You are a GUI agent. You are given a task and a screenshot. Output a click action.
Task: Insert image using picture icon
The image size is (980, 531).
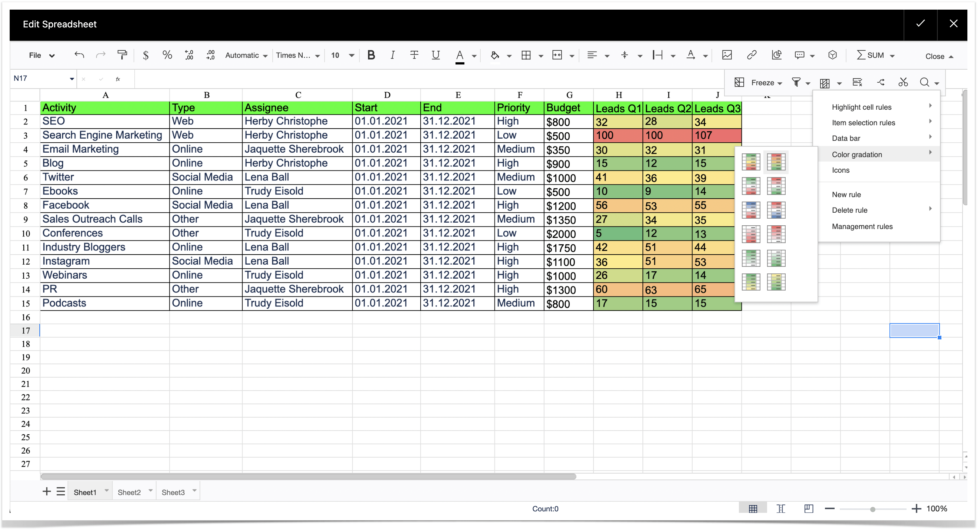click(727, 56)
